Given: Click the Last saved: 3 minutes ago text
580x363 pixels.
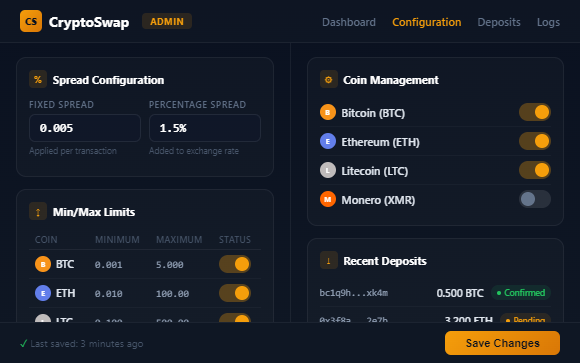Looking at the screenshot, I should tap(87, 344).
